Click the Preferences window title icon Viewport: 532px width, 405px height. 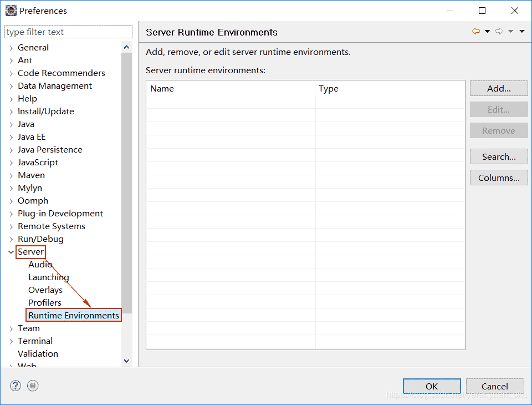point(11,11)
